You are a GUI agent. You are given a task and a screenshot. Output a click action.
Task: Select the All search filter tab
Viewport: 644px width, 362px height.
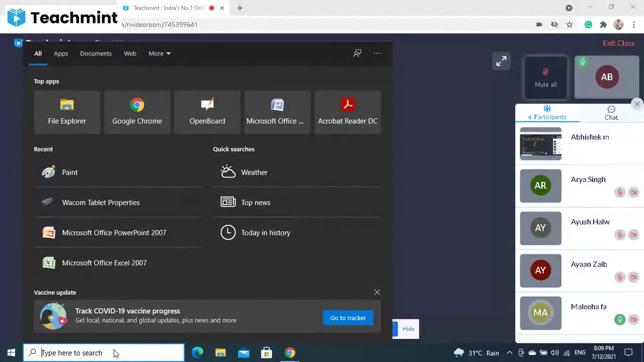[x=38, y=53]
